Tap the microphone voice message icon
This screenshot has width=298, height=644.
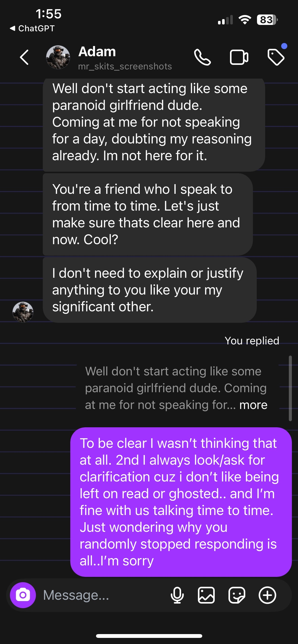177,595
